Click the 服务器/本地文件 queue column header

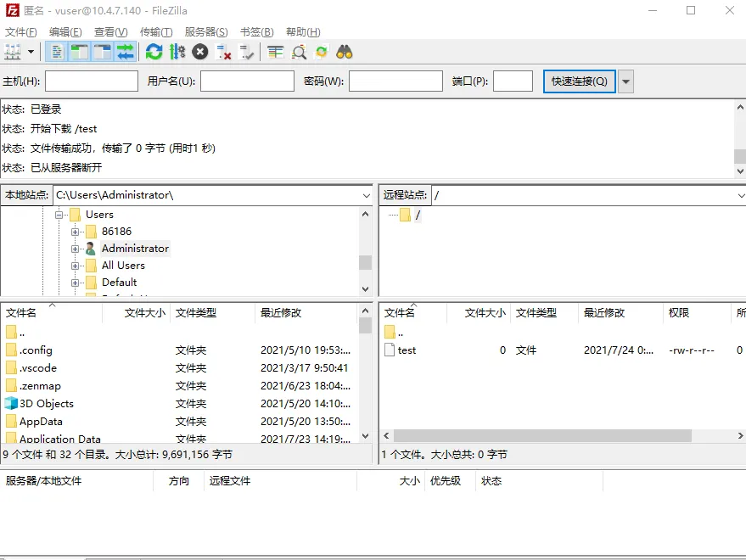coord(77,481)
